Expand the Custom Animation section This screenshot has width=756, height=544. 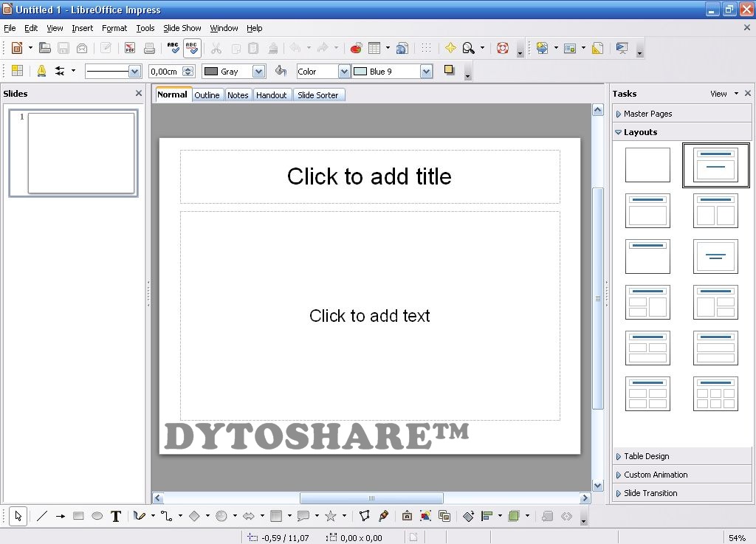pos(656,475)
